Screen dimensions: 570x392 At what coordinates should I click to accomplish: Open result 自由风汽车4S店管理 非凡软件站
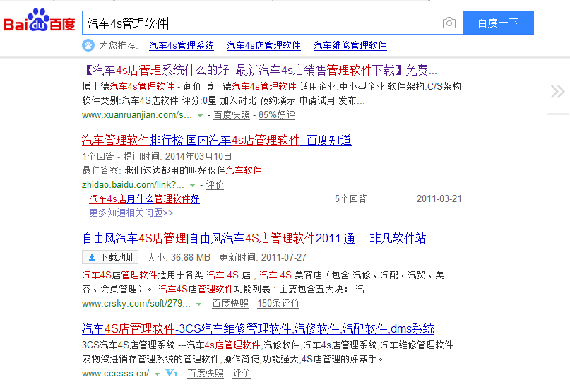coord(254,239)
